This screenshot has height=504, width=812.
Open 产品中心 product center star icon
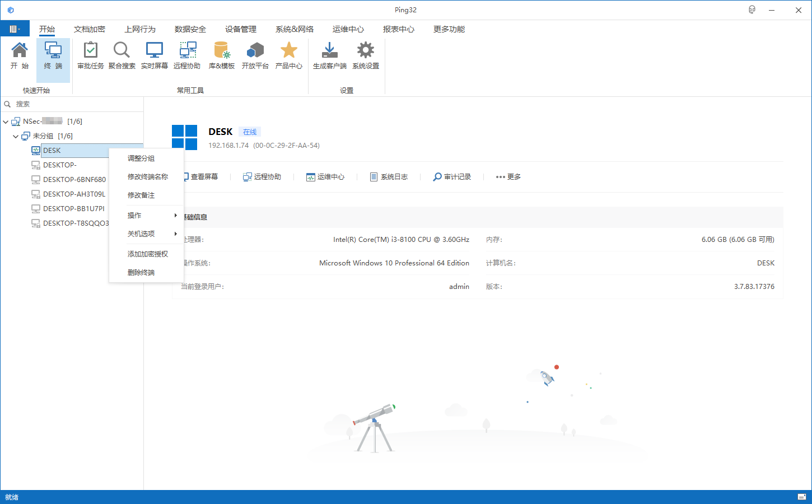click(x=288, y=56)
